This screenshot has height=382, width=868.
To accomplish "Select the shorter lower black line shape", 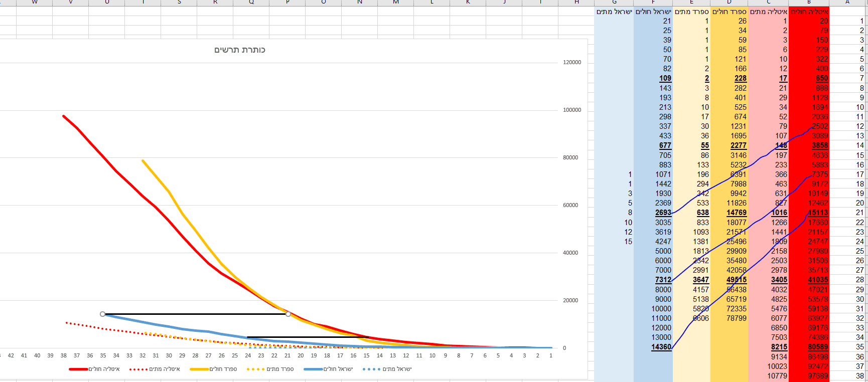I will coord(308,337).
